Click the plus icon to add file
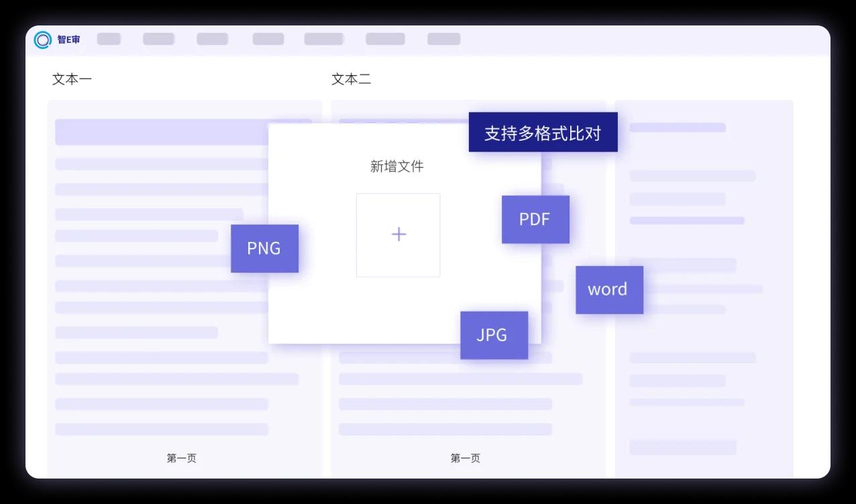The width and height of the screenshot is (856, 504). click(398, 235)
